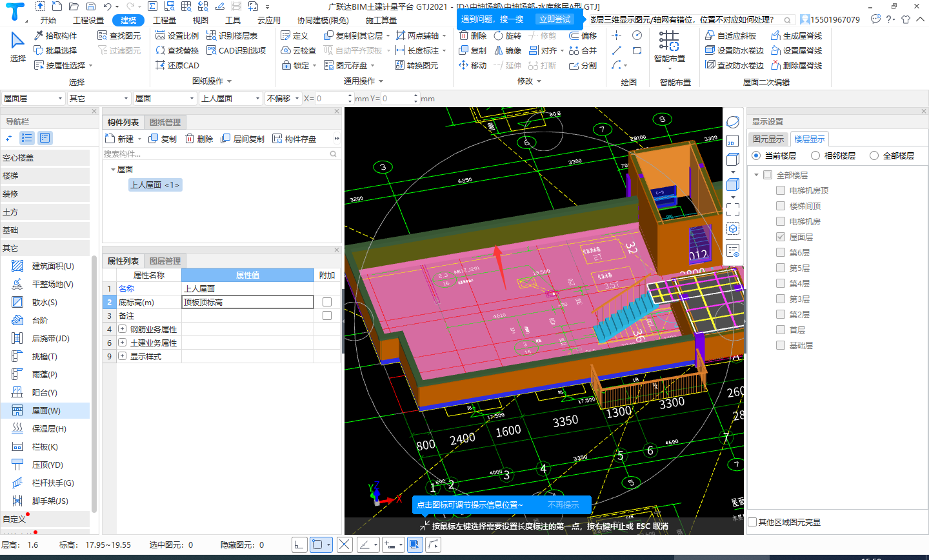Click 自适应斜板 adaptive sloped slab

tap(731, 35)
